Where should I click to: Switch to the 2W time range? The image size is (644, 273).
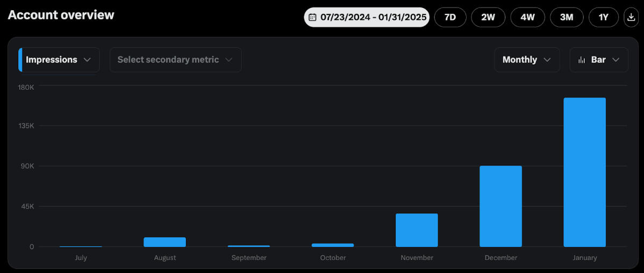click(x=488, y=17)
